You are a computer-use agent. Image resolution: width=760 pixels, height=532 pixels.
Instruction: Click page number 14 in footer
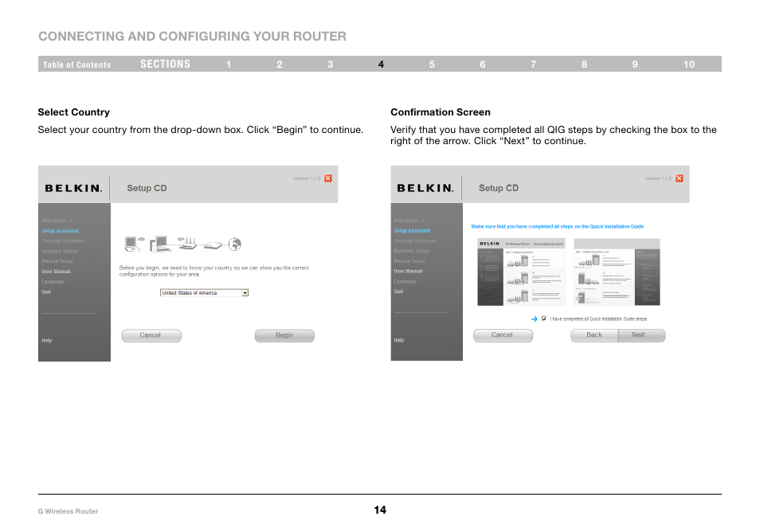(x=380, y=510)
